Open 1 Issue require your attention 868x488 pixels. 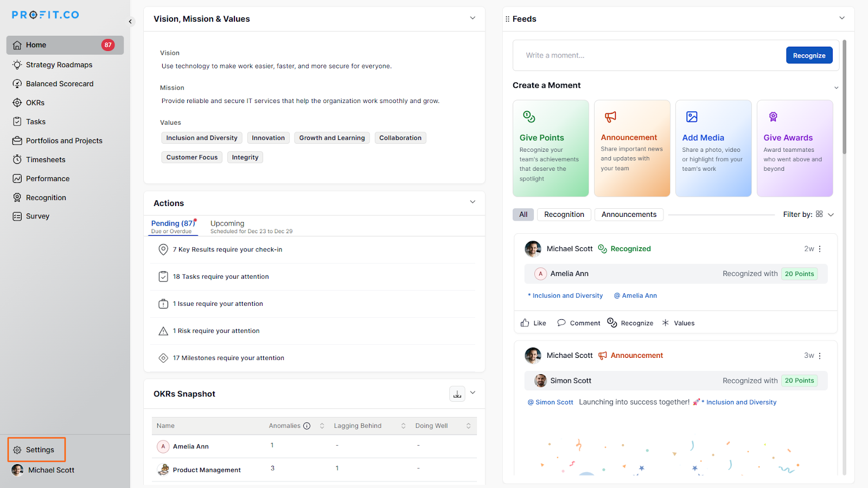pos(313,304)
